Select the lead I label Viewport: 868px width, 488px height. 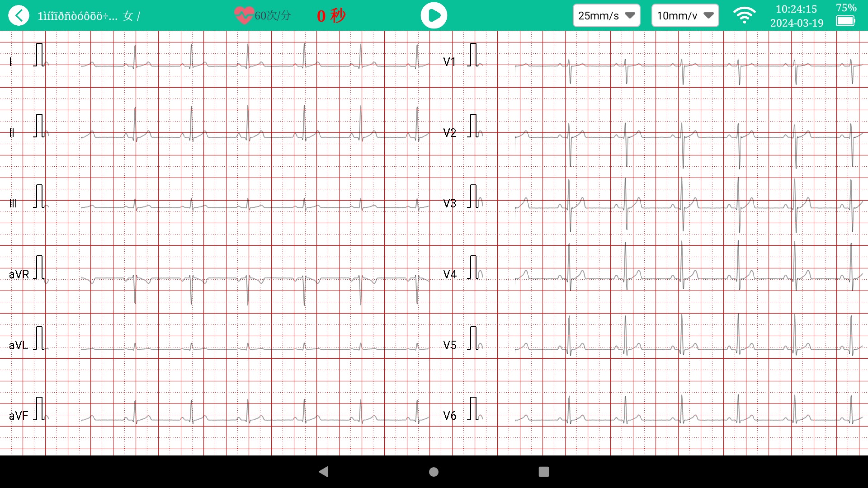(x=11, y=62)
